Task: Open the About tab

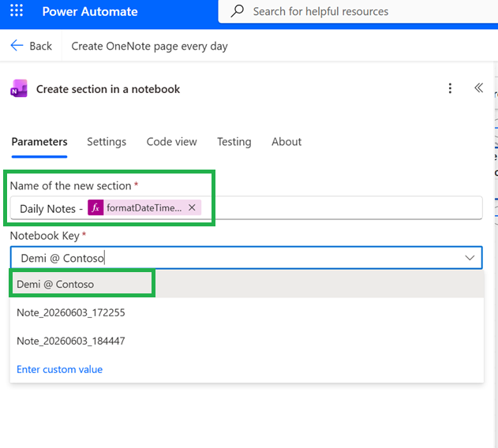Action: (x=286, y=142)
